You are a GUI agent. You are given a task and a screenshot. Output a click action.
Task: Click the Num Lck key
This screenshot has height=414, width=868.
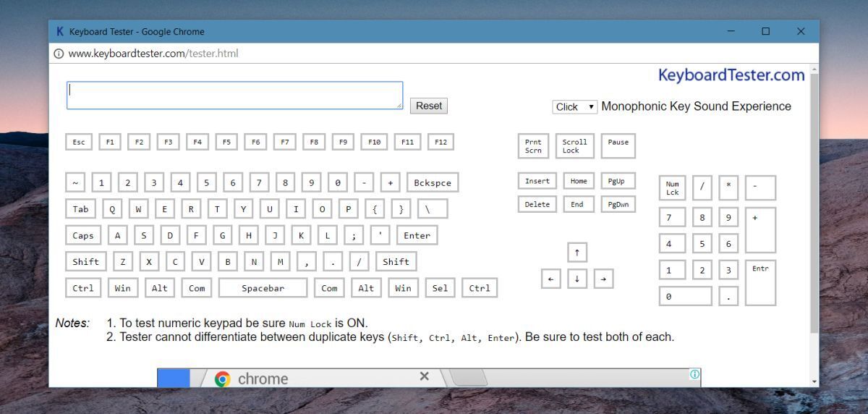tap(673, 188)
